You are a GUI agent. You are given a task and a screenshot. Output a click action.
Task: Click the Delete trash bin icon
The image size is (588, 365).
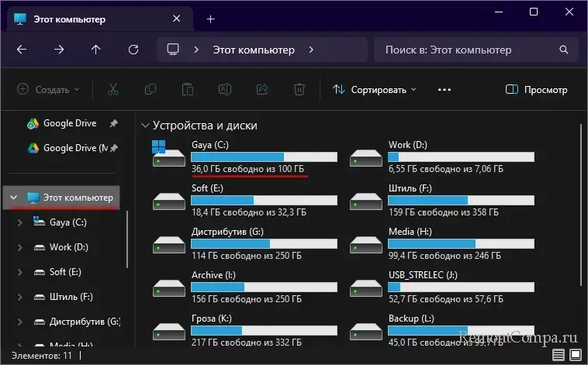click(299, 89)
